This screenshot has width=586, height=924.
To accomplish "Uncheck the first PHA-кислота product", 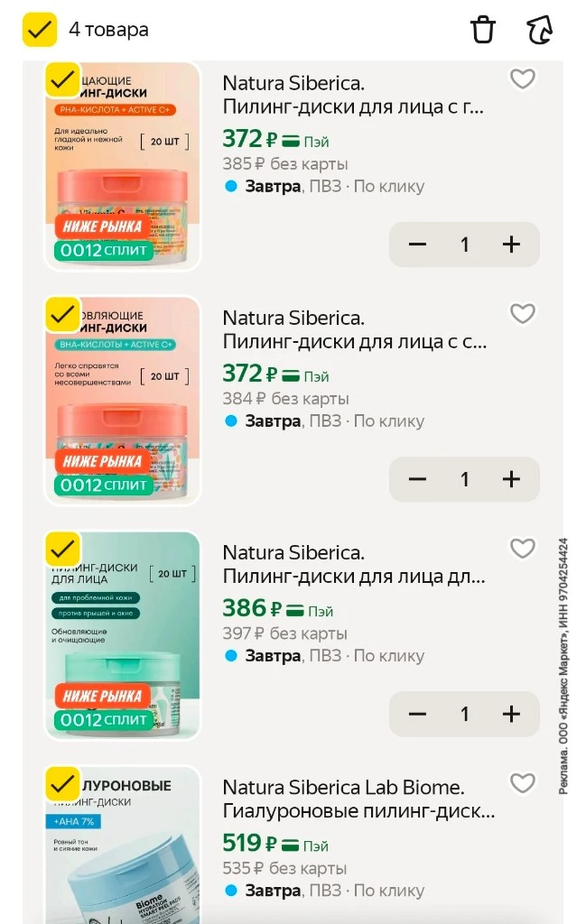I will (62, 79).
